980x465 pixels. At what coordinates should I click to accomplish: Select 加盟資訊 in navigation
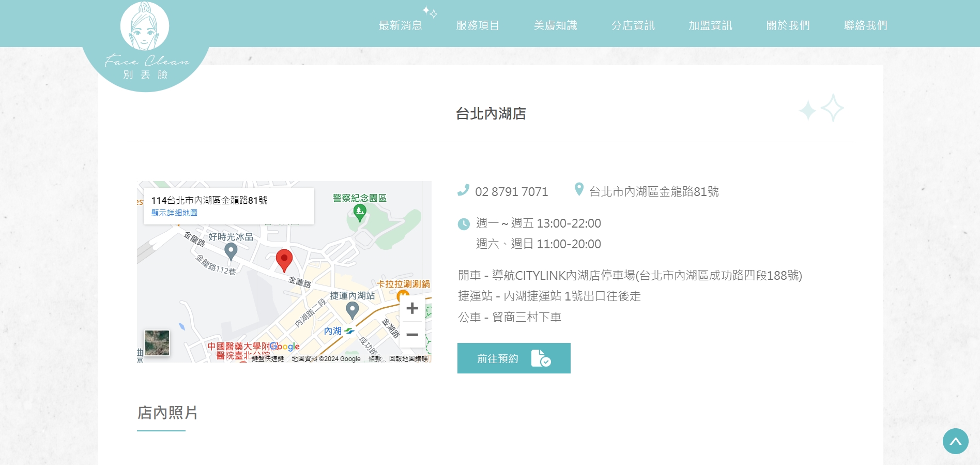(710, 25)
